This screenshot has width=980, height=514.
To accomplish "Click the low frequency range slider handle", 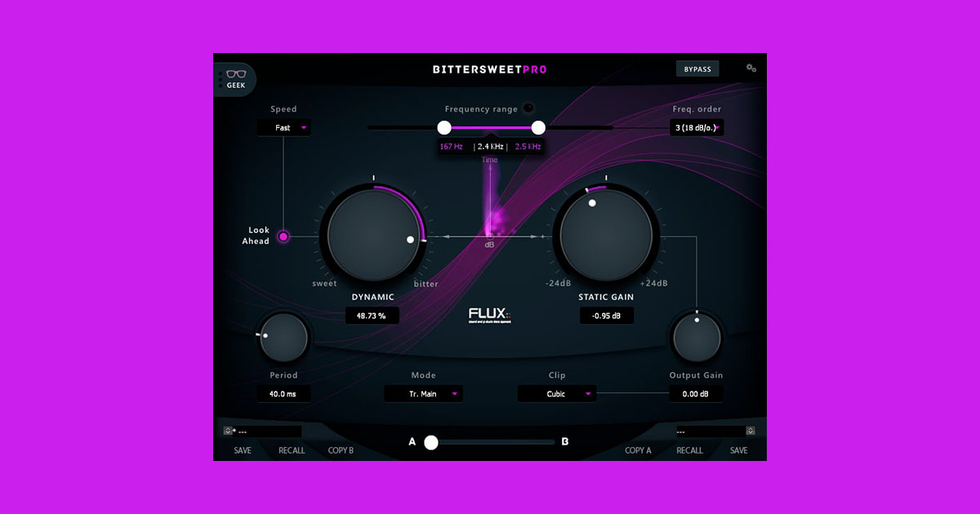I will [444, 127].
